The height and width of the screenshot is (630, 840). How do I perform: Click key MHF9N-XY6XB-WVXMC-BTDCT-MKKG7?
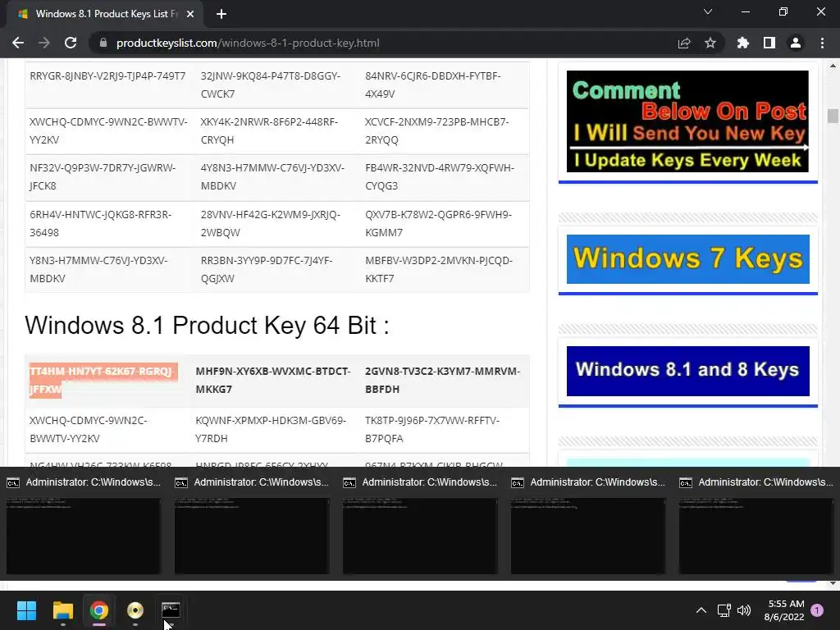tap(273, 381)
